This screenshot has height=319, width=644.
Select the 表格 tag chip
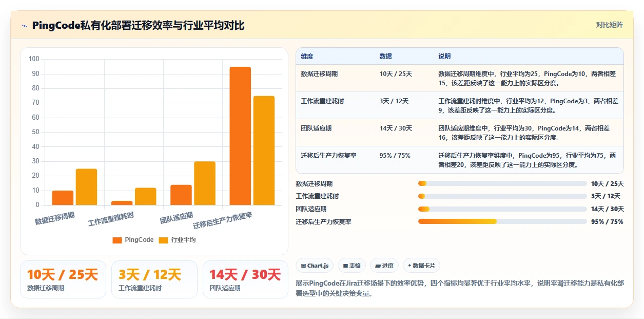click(x=352, y=266)
